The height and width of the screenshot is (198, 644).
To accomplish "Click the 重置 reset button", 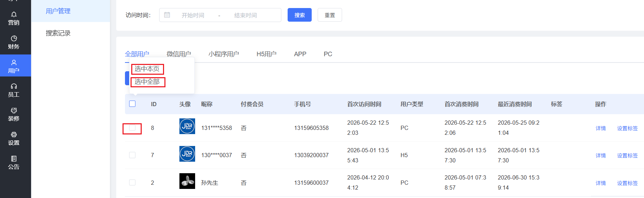I will (x=330, y=15).
